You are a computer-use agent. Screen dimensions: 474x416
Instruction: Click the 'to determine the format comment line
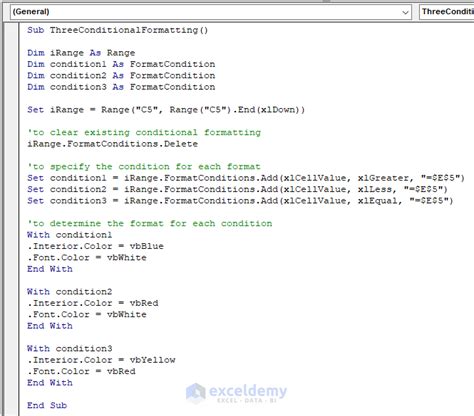150,223
